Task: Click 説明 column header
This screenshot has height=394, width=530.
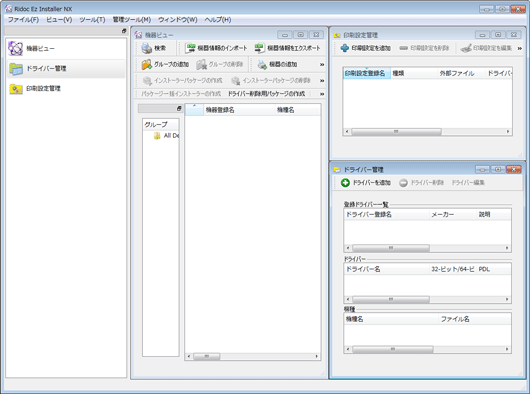Action: 494,215
